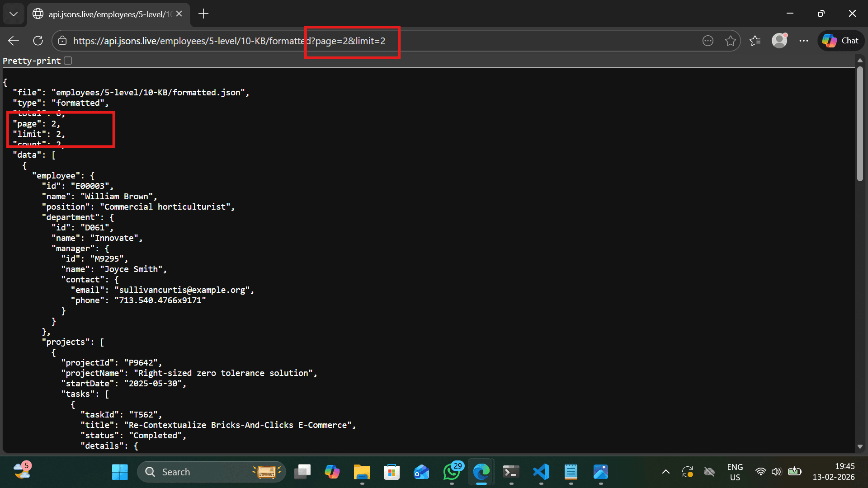The width and height of the screenshot is (868, 488).
Task: Open Outlook from the taskbar
Action: pos(421,472)
